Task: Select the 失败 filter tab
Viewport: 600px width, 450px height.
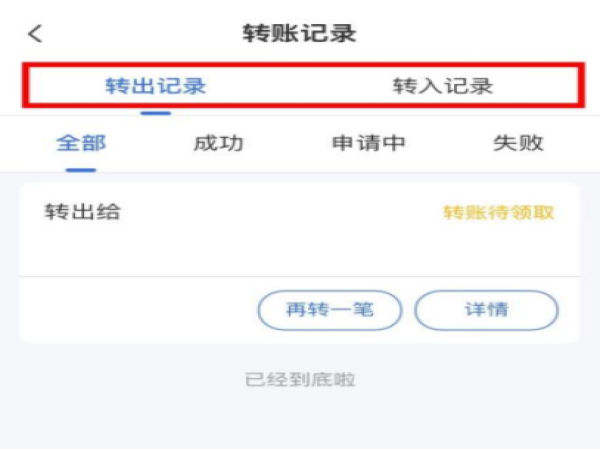Action: pyautogui.click(x=518, y=143)
